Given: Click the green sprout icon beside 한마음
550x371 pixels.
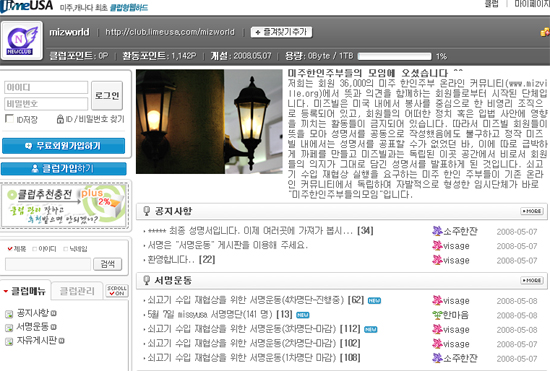Looking at the screenshot, I should (437, 315).
